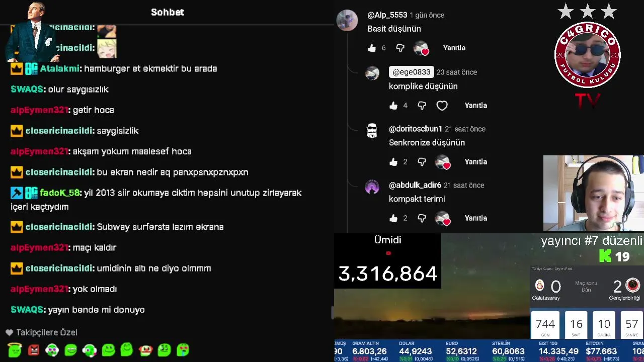Viewport: 644px width, 362px height.
Task: Click the chat panel scrollbar handle
Action: [332, 313]
